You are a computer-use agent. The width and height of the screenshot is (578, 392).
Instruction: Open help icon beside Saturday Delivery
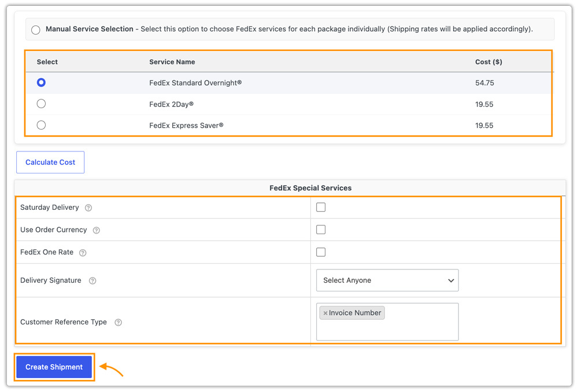click(x=88, y=208)
